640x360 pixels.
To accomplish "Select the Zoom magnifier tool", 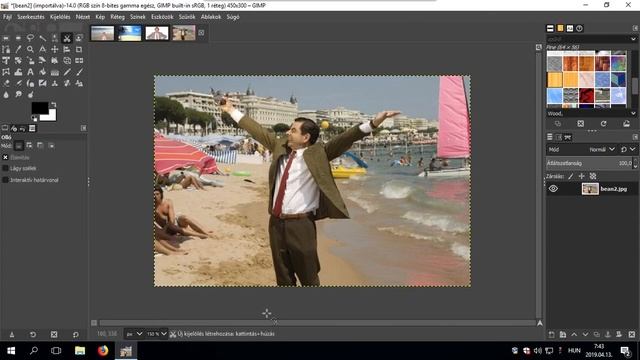I will coord(30,49).
